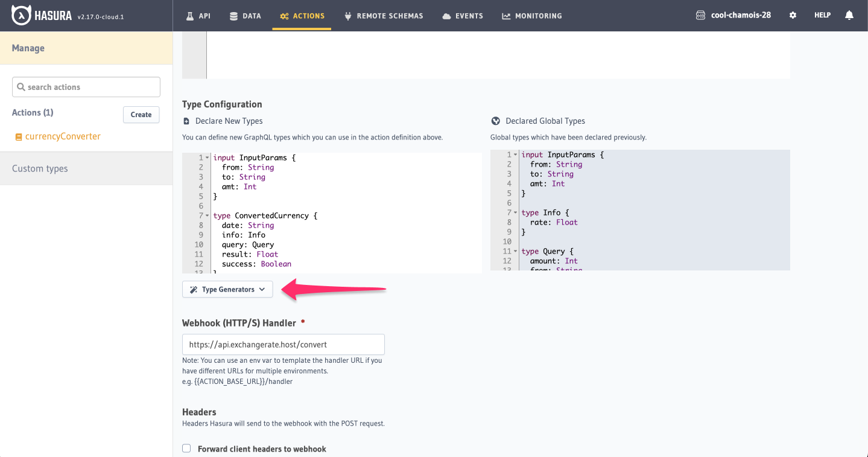Click the book icon next to Declare New Types
The height and width of the screenshot is (457, 868).
click(188, 120)
